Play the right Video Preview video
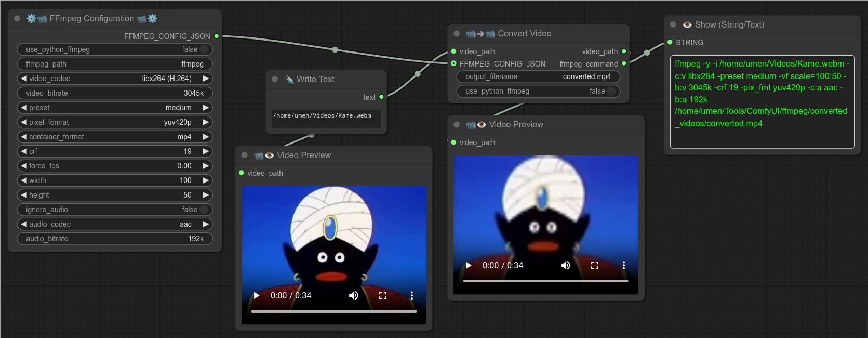Image resolution: width=868 pixels, height=338 pixels. pyautogui.click(x=469, y=265)
